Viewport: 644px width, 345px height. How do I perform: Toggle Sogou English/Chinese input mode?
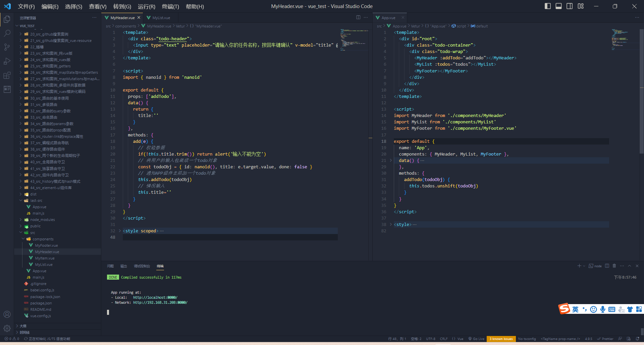click(x=575, y=309)
